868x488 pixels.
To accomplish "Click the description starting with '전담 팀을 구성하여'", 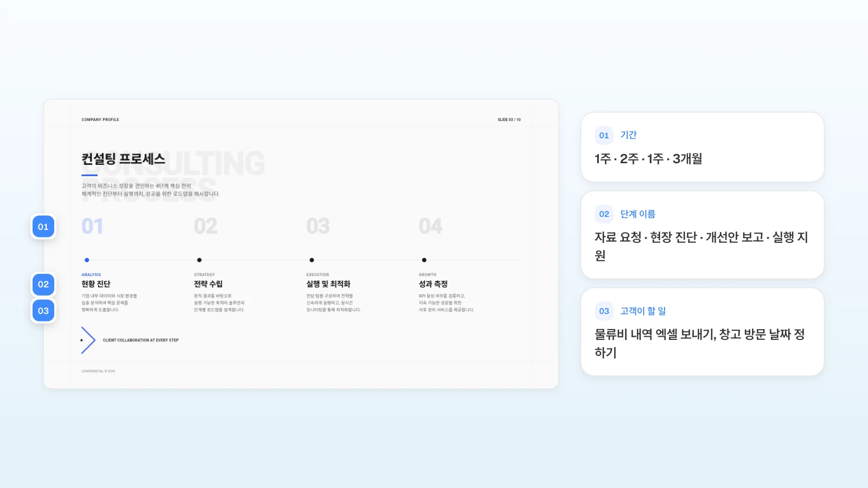I will pos(334,303).
